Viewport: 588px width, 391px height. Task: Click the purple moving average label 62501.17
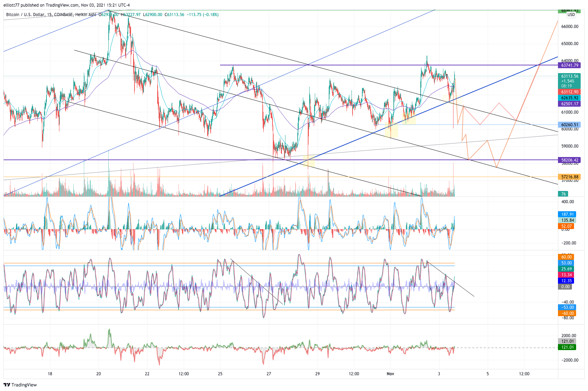[x=569, y=104]
